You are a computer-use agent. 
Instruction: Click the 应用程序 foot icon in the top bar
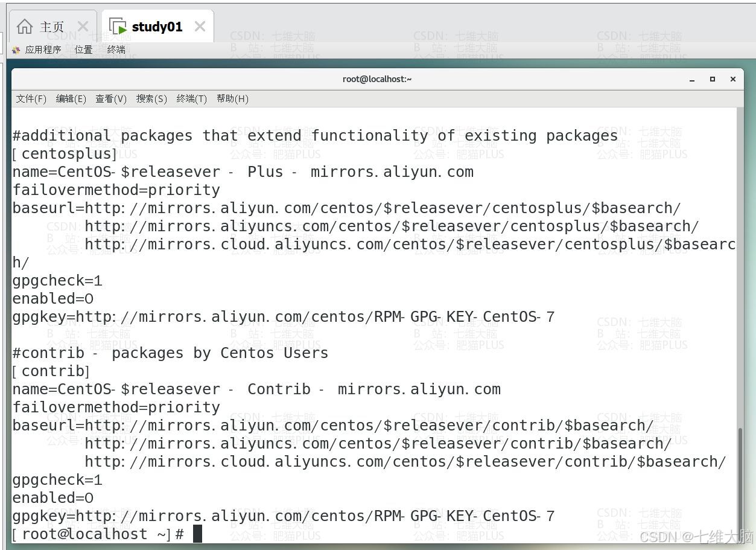(16, 50)
